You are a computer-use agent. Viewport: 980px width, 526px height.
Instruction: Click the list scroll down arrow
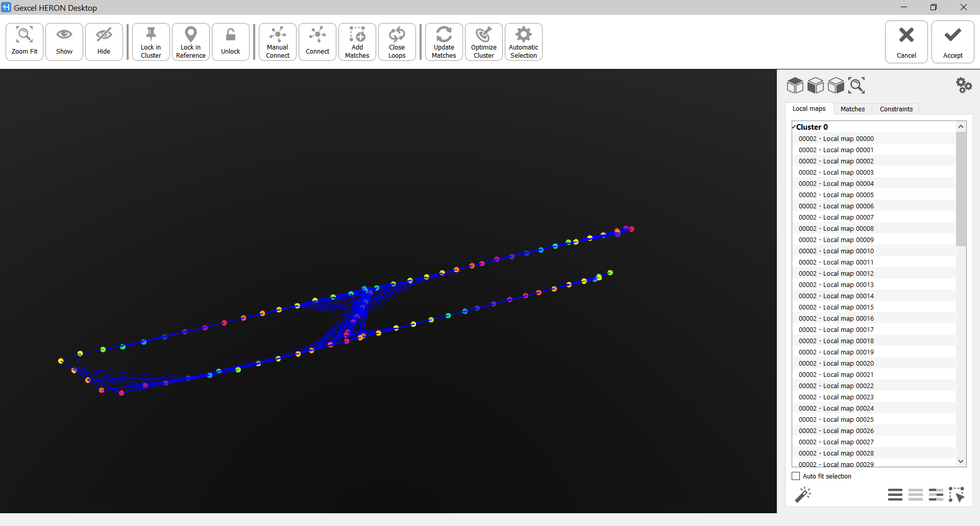pos(961,461)
